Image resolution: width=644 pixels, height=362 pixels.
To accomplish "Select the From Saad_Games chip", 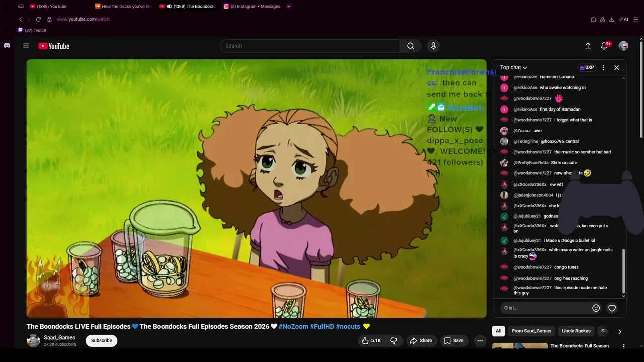I will 531,331.
